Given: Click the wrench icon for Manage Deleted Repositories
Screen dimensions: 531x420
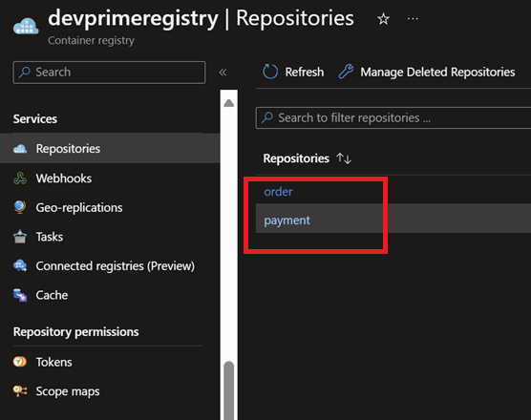Looking at the screenshot, I should (x=346, y=72).
